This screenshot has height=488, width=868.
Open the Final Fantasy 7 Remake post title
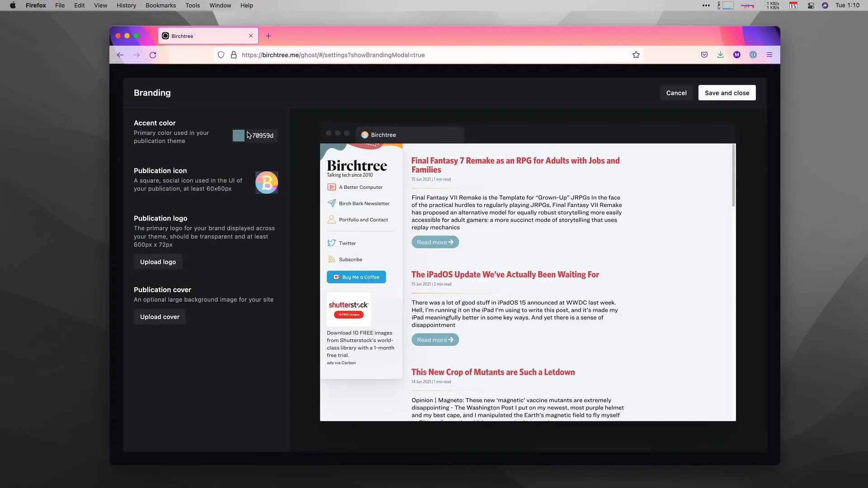point(515,165)
